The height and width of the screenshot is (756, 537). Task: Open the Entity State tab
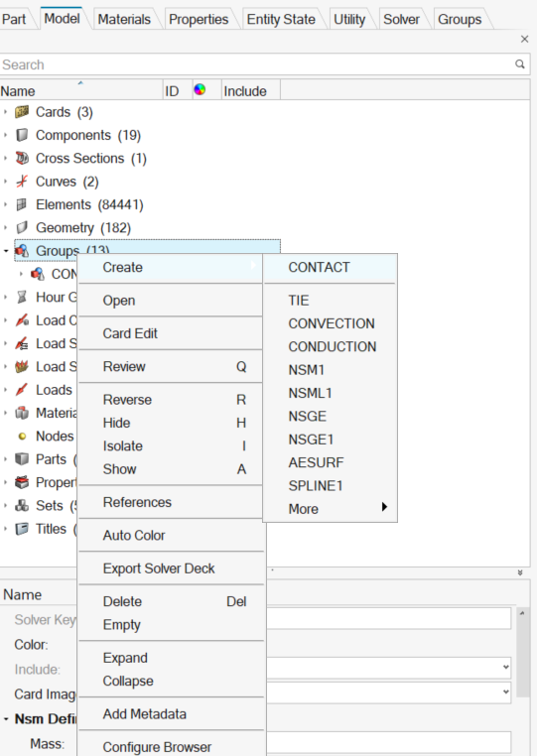[x=281, y=19]
